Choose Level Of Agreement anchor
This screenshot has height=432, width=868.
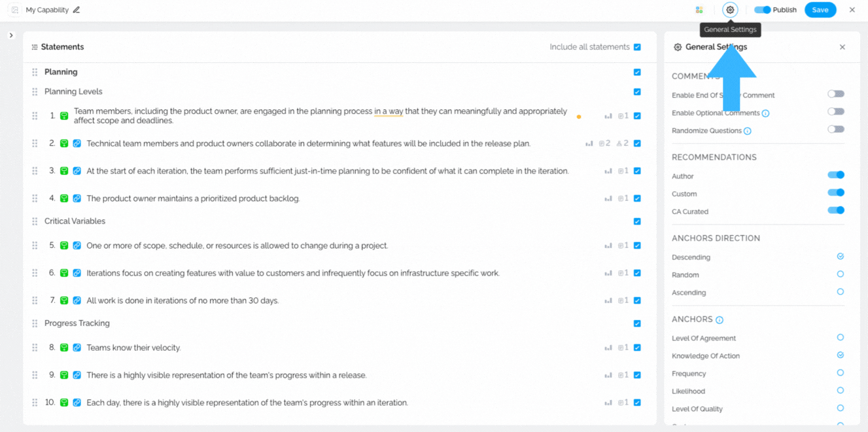click(841, 338)
